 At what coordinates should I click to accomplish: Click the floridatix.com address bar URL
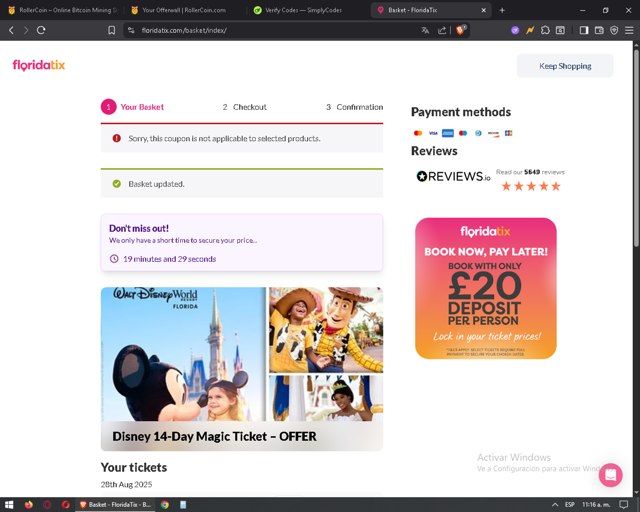184,30
